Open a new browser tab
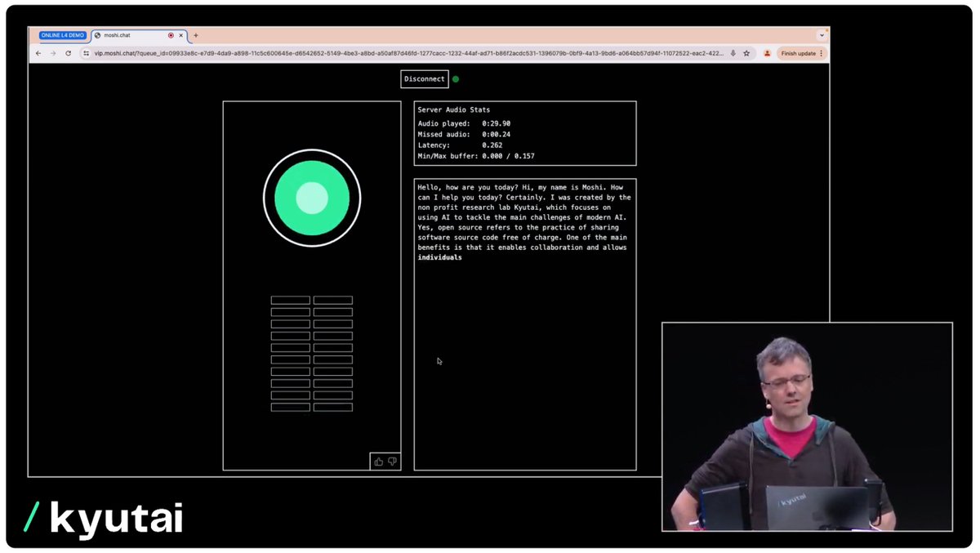 196,35
